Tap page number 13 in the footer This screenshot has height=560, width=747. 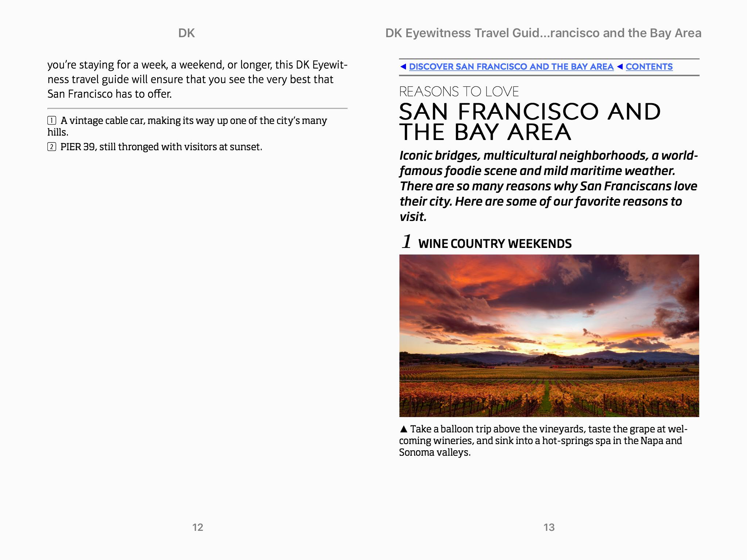pyautogui.click(x=549, y=527)
